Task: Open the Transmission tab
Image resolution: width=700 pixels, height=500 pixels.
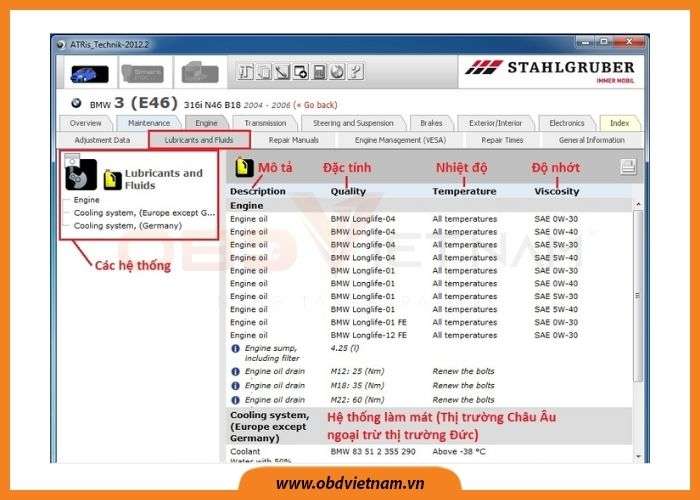Action: tap(265, 123)
